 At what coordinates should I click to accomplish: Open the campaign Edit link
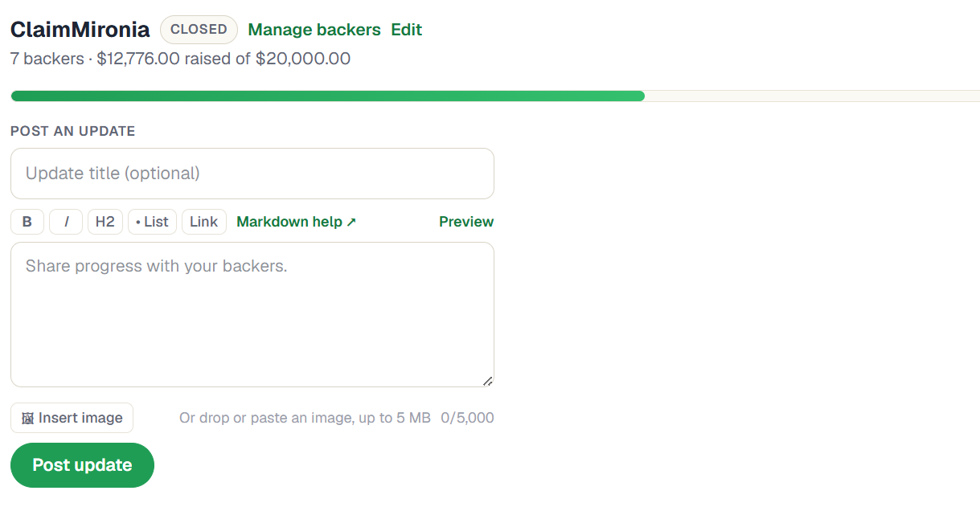tap(407, 30)
